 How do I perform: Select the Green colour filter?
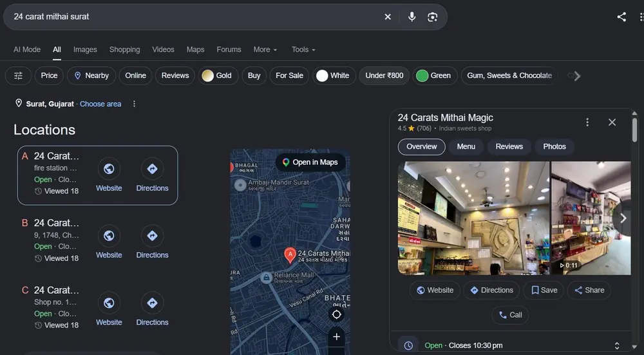[435, 75]
